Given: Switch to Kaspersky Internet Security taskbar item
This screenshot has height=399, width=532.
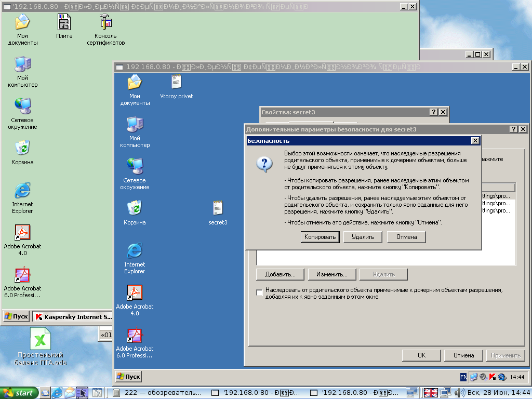Looking at the screenshot, I should [x=73, y=316].
